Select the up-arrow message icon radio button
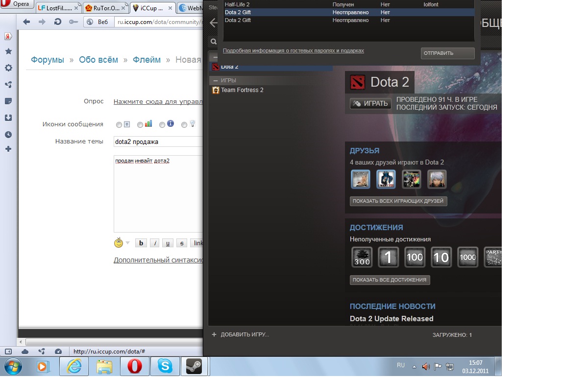 tap(119, 125)
